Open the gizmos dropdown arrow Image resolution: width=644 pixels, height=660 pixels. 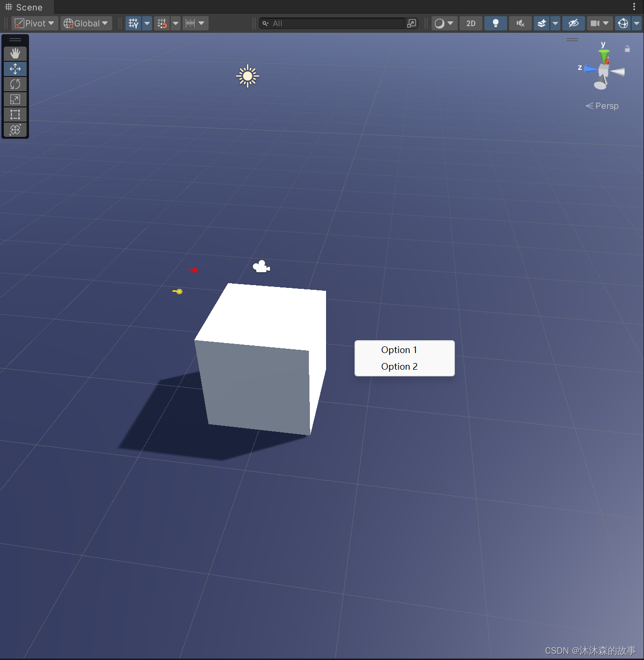637,23
